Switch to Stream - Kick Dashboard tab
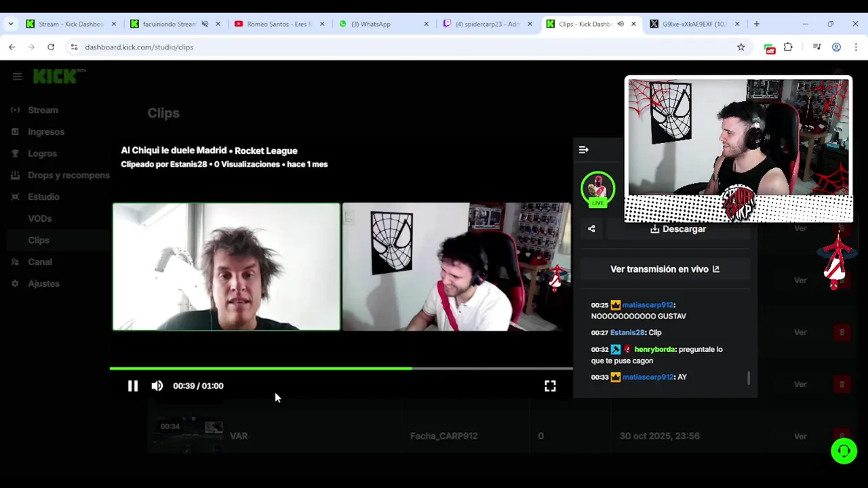868x488 pixels. (x=71, y=24)
